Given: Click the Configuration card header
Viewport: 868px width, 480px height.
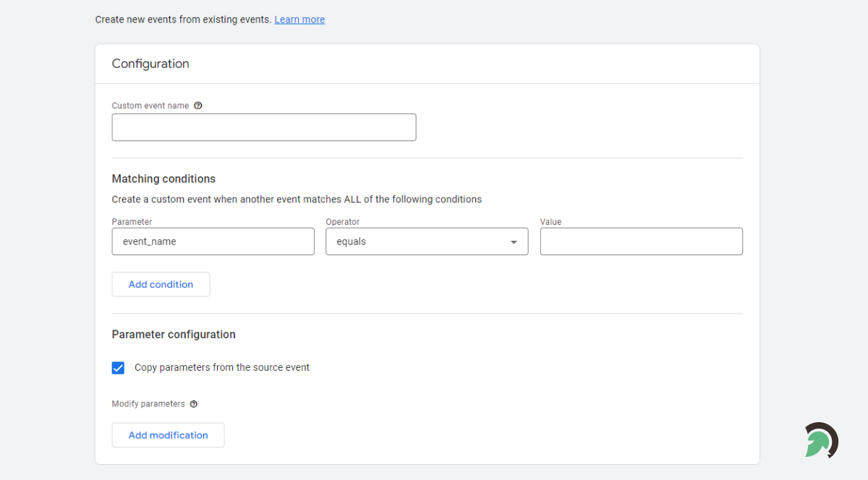Looking at the screenshot, I should [x=150, y=64].
